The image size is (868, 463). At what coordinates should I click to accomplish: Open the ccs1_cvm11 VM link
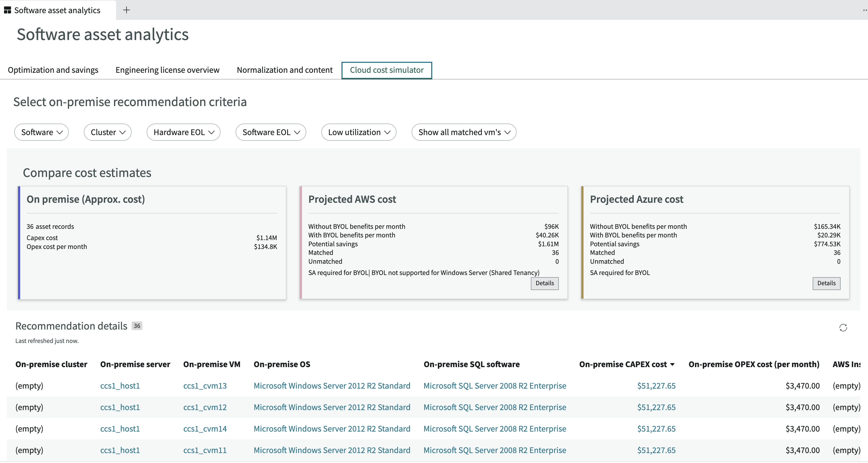click(x=205, y=450)
